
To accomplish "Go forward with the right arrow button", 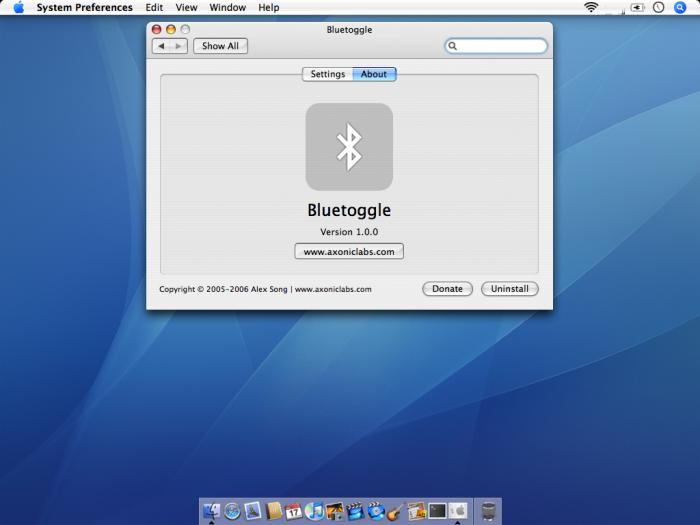I will pos(179,46).
